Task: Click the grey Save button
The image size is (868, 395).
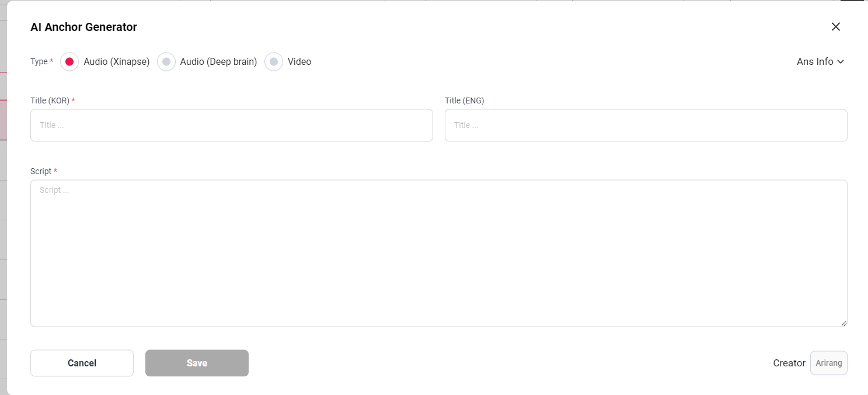Action: point(197,363)
